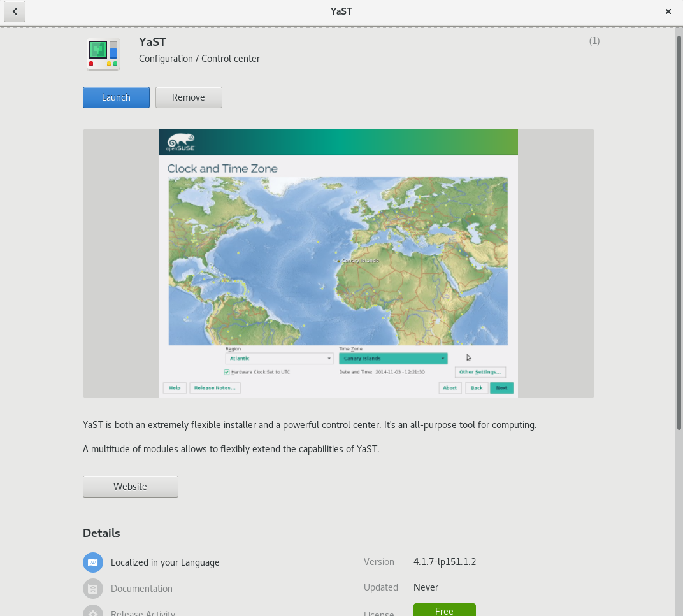683x616 pixels.
Task: Remove YaST with the Remove button
Action: tap(189, 97)
